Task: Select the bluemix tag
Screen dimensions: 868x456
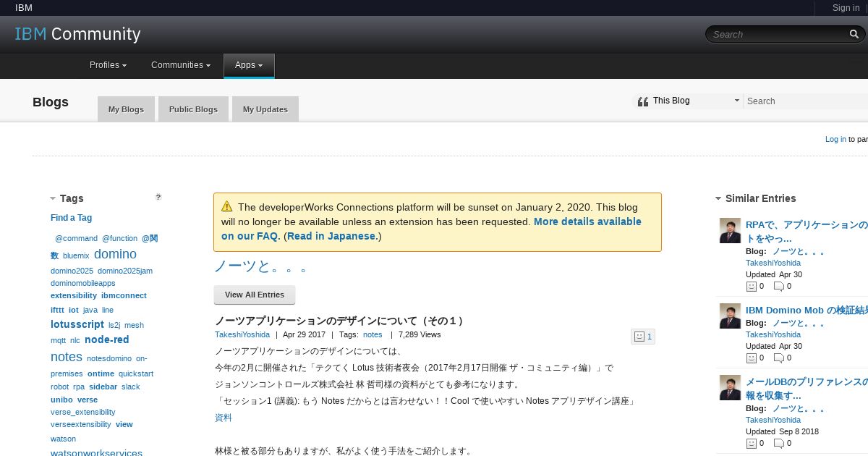Action: (76, 256)
